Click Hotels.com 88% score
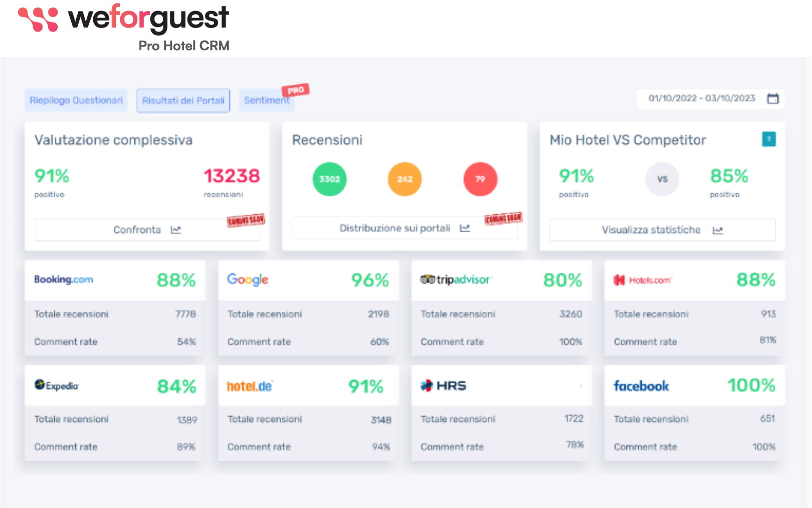812x508 pixels. click(756, 279)
